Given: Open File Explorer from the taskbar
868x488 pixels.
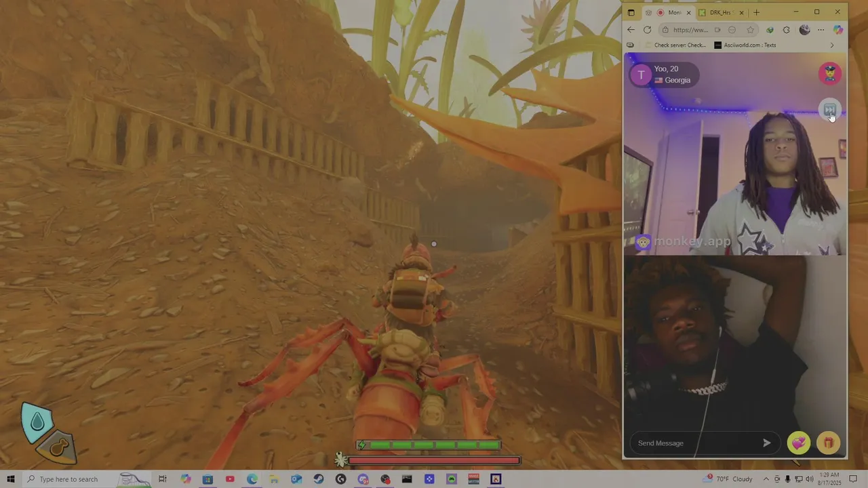Looking at the screenshot, I should 274,479.
